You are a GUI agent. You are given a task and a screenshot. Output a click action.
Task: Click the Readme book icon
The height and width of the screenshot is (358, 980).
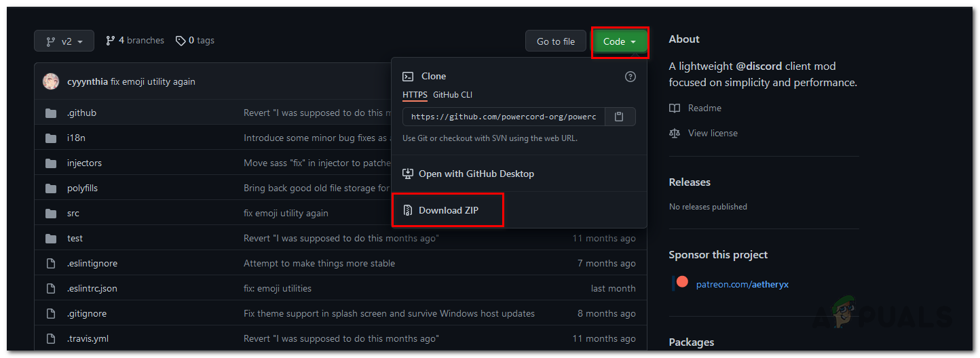[675, 108]
